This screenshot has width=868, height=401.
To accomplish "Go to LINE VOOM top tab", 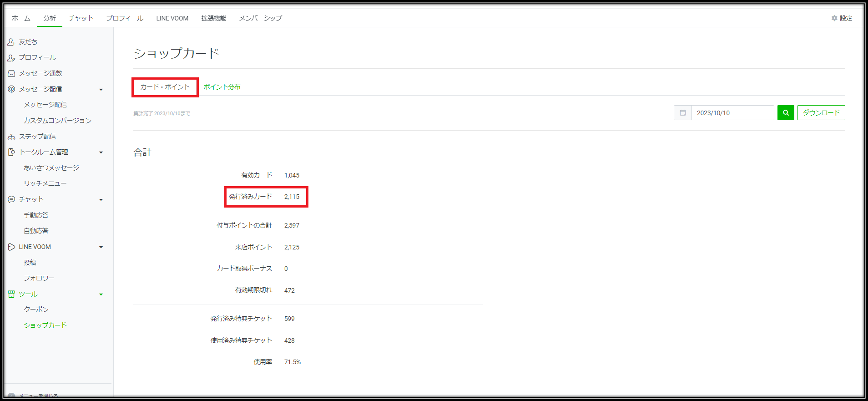I will (x=172, y=18).
